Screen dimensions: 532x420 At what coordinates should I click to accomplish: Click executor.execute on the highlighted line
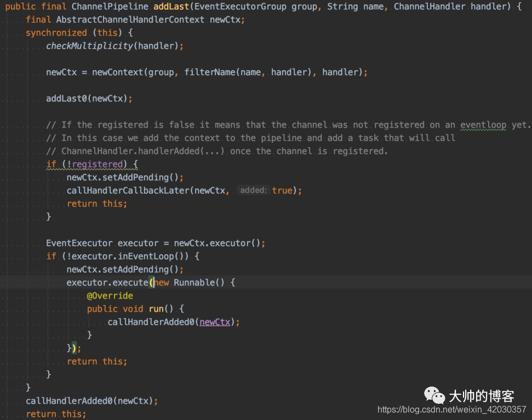tap(107, 283)
